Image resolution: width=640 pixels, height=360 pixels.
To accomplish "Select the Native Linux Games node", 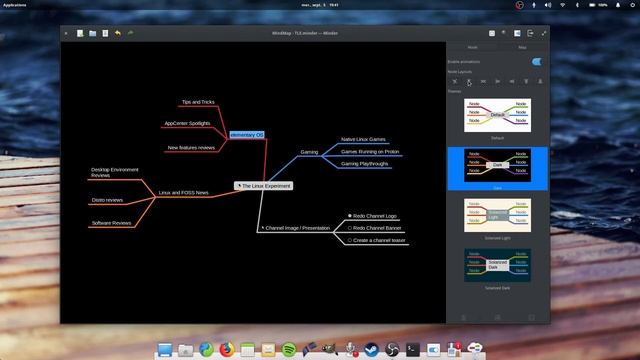I will click(x=363, y=139).
